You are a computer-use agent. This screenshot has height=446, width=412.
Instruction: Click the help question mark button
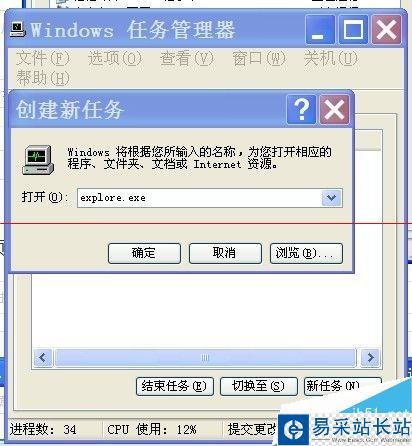click(301, 109)
